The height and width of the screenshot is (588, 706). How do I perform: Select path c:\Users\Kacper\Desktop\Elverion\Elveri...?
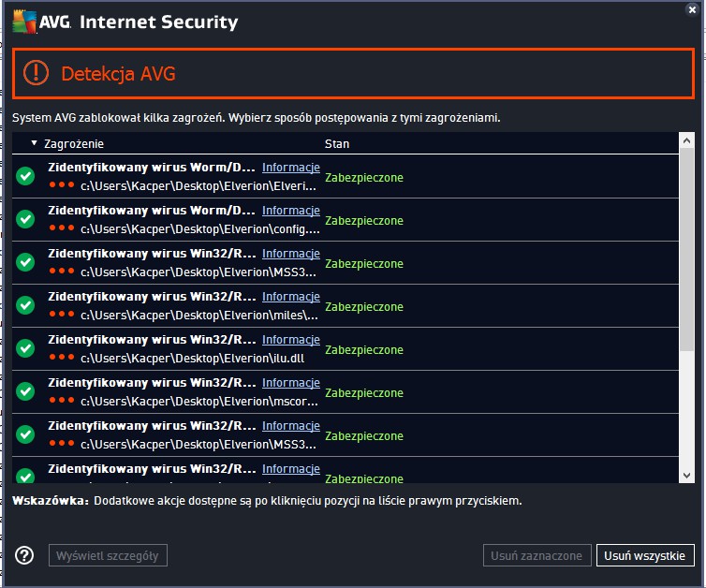[199, 186]
